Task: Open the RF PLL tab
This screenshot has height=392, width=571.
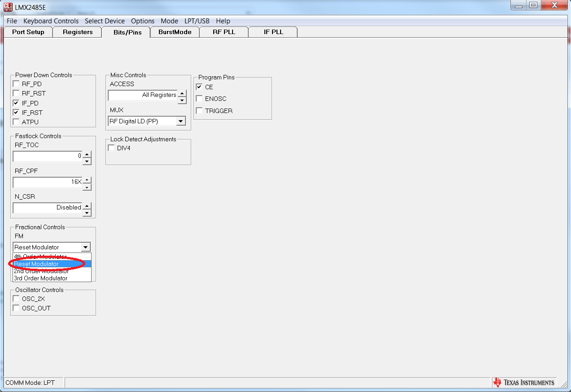Action: [224, 32]
